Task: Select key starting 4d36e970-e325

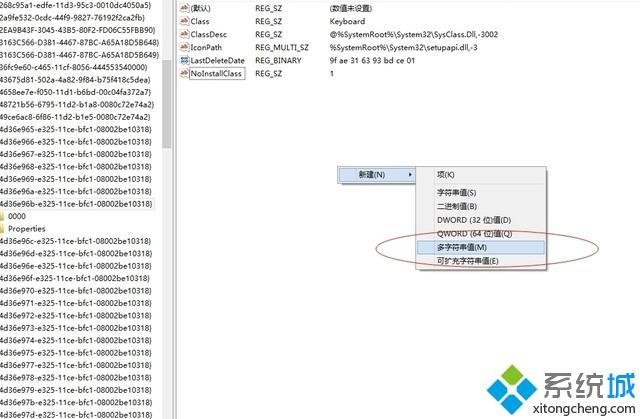Action: 76,290
